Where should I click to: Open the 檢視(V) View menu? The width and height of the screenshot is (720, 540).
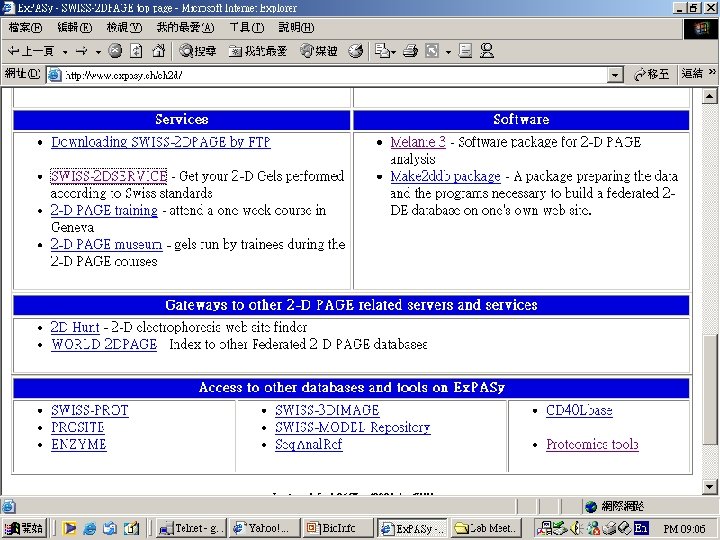click(x=124, y=28)
